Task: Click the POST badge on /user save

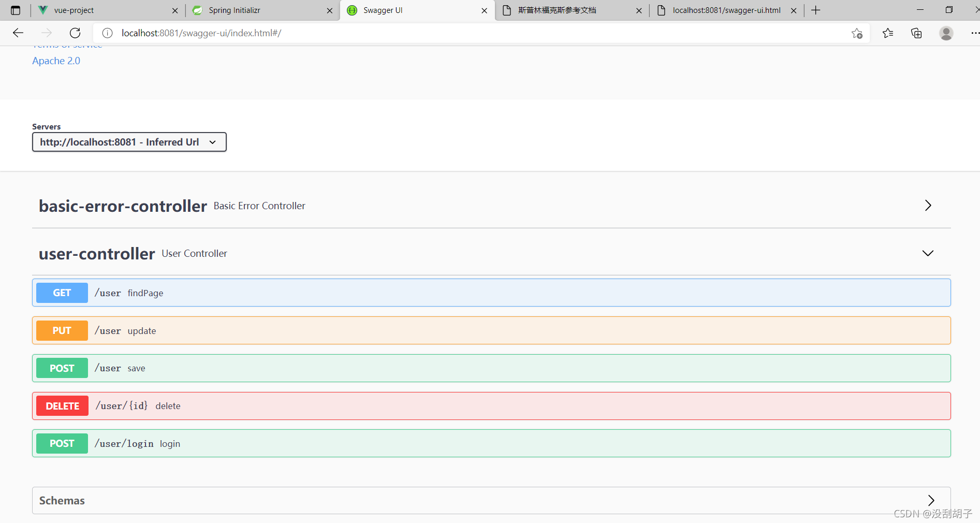Action: pos(62,368)
